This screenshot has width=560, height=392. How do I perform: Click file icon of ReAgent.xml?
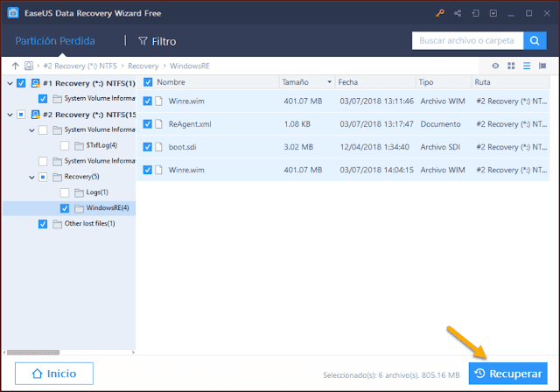[x=158, y=124]
